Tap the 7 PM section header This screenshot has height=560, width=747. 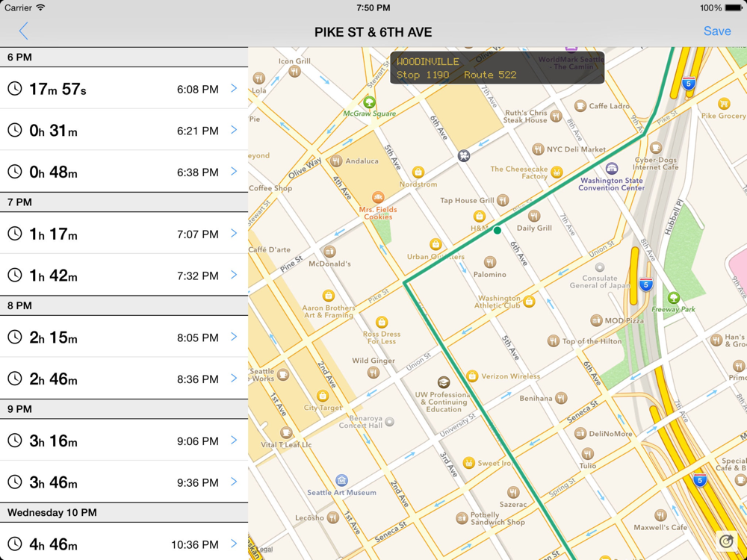pyautogui.click(x=124, y=202)
